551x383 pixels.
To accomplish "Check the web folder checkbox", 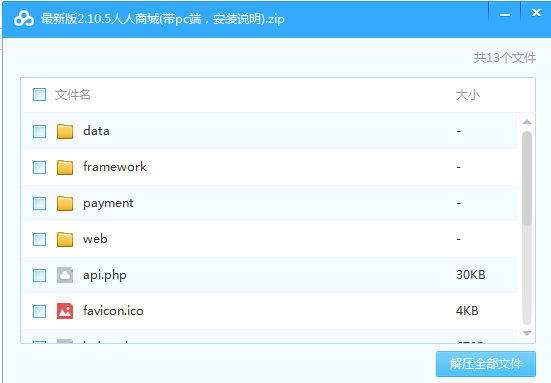I will 39,239.
